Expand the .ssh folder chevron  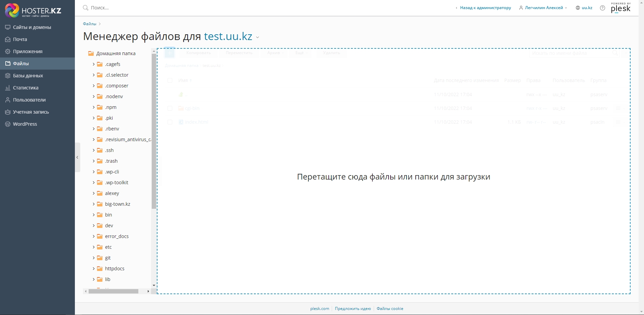click(94, 150)
